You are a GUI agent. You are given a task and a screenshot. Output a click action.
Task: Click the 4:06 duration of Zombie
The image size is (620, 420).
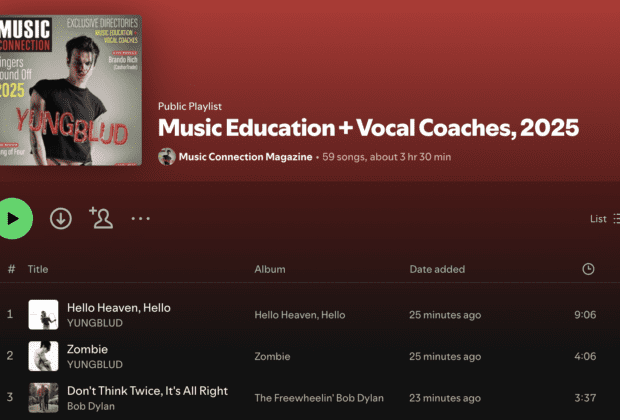(585, 356)
